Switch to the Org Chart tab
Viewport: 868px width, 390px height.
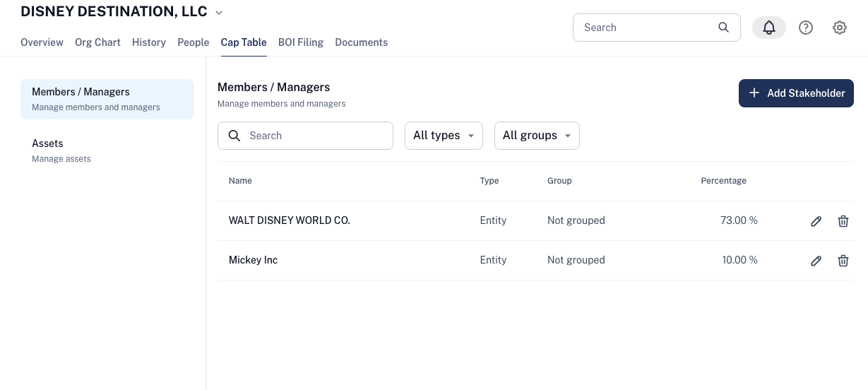coord(97,42)
